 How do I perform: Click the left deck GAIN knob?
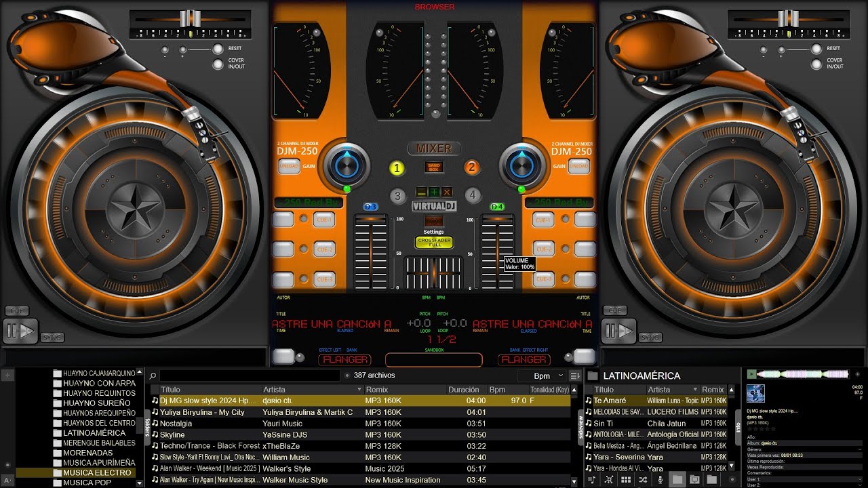click(347, 165)
